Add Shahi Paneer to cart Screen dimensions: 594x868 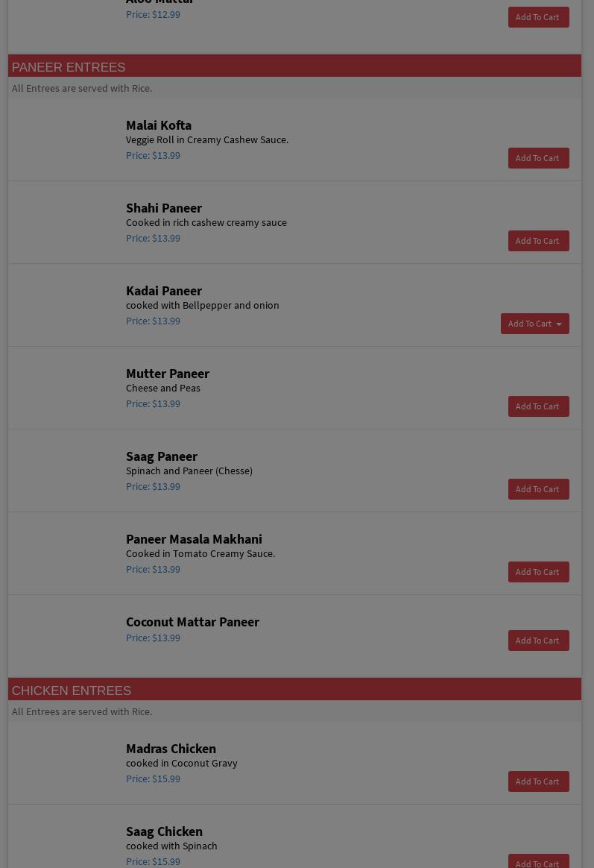(x=538, y=241)
